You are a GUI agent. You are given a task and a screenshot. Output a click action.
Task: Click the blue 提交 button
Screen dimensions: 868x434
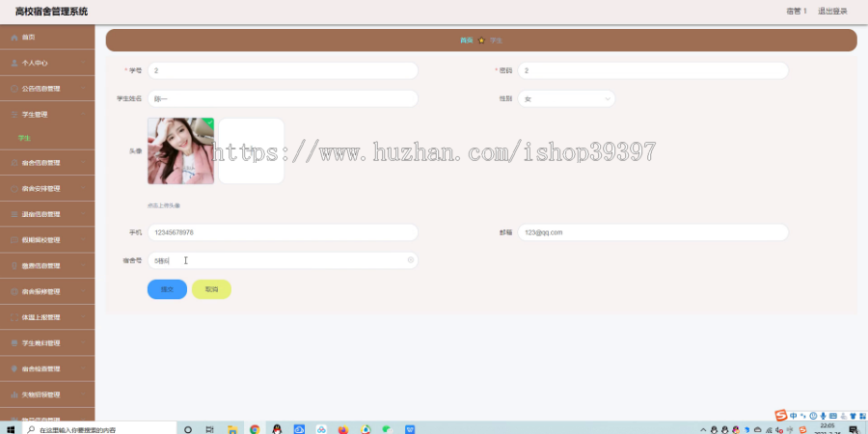(x=167, y=289)
